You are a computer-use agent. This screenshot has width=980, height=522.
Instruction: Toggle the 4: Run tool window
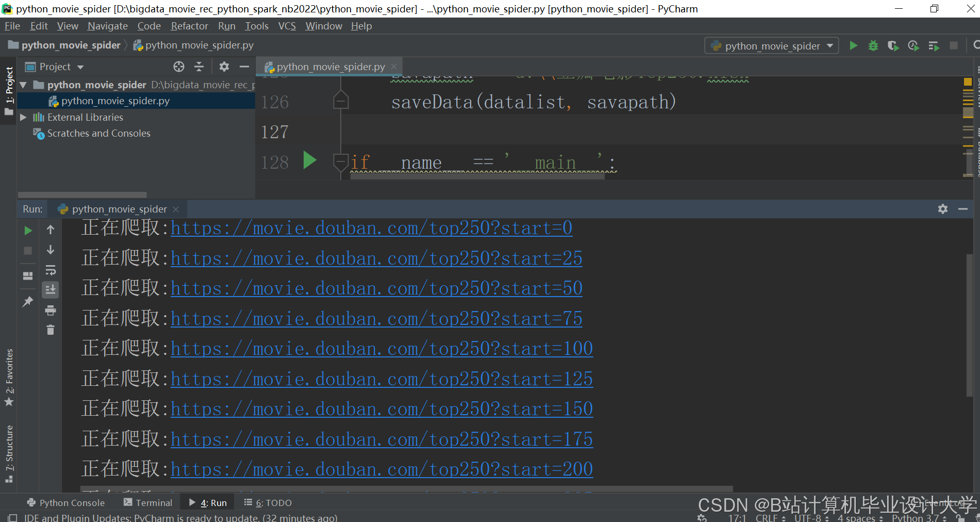(208, 503)
